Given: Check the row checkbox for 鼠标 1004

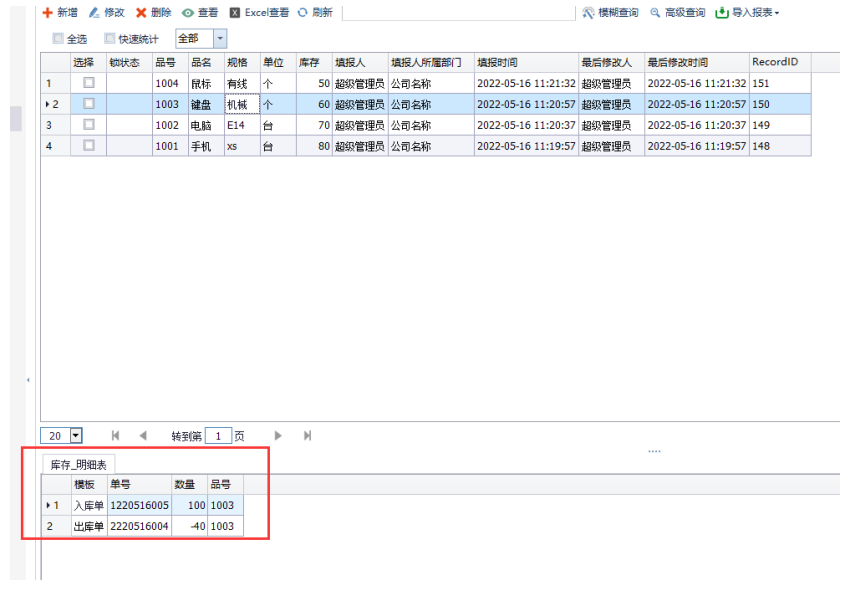Looking at the screenshot, I should (88, 83).
